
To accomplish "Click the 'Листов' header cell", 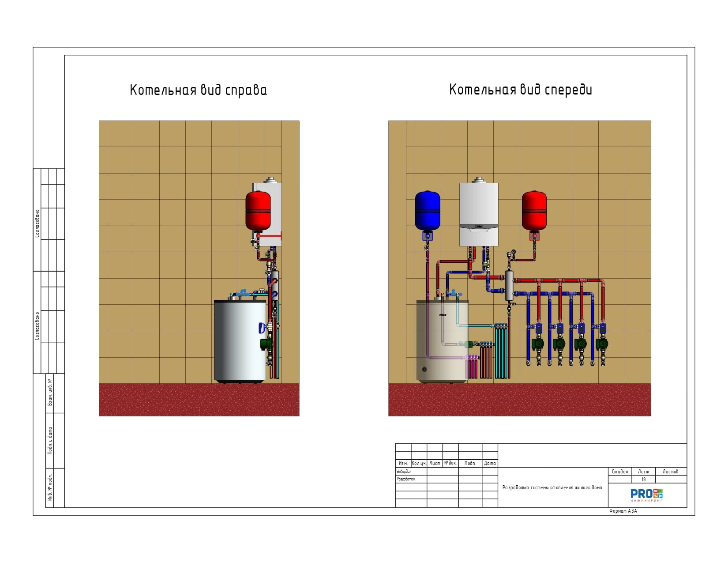I will 671,472.
